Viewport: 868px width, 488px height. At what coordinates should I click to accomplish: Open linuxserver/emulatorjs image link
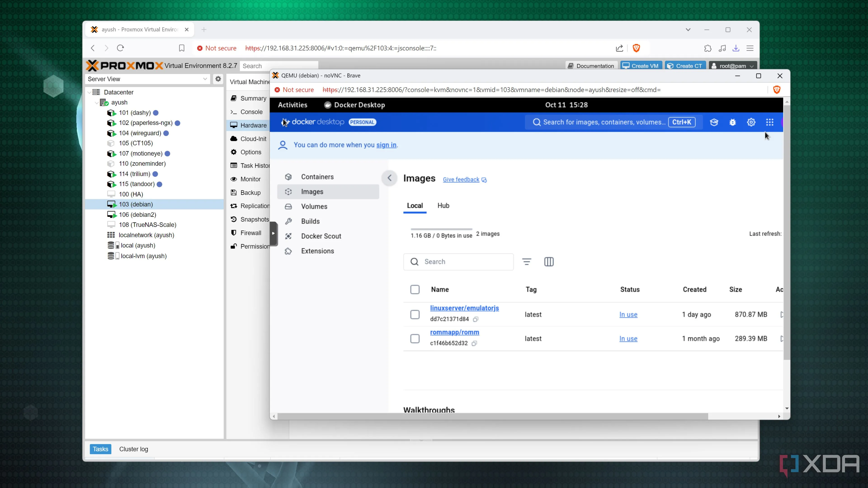(464, 308)
